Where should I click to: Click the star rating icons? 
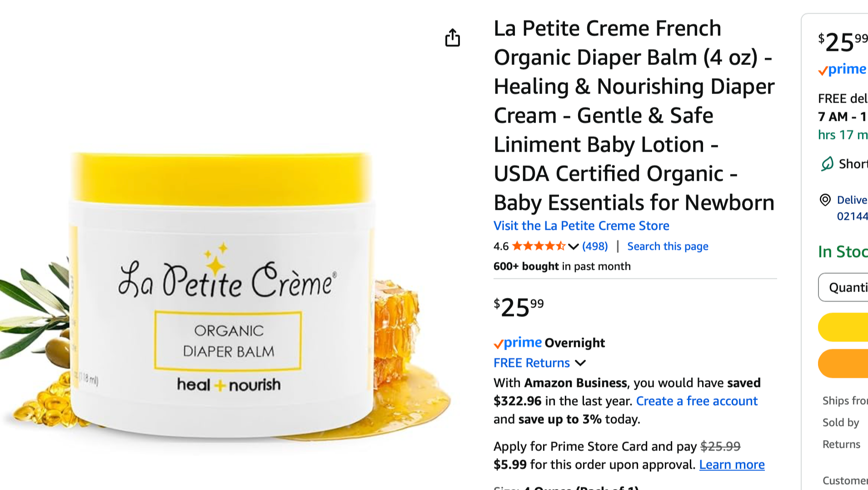[x=539, y=246]
